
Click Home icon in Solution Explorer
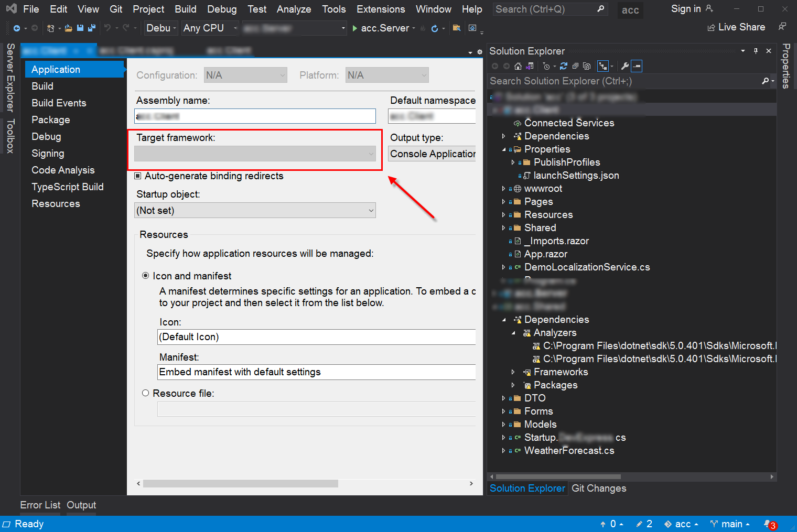518,66
